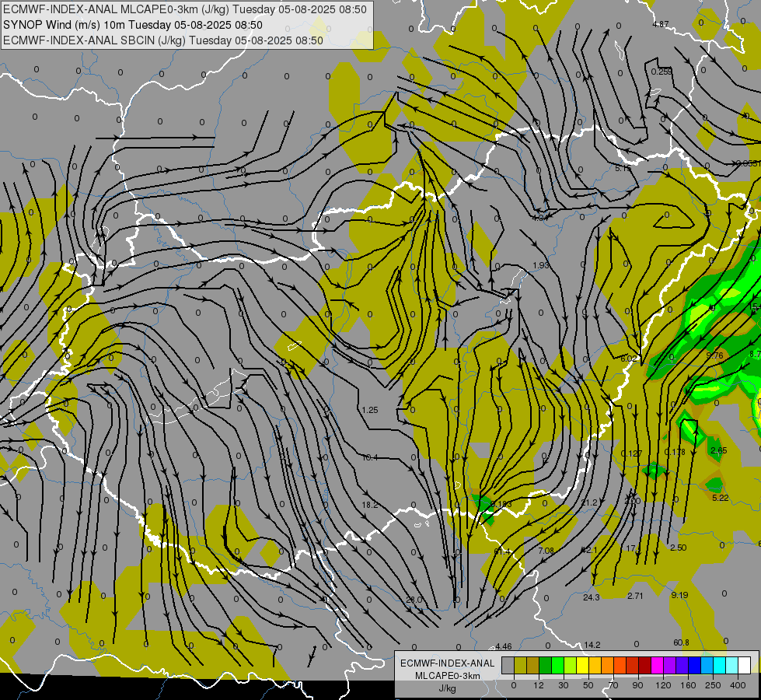The height and width of the screenshot is (700, 761).
Task: Click the map value 0.183
Action: pyautogui.click(x=501, y=504)
